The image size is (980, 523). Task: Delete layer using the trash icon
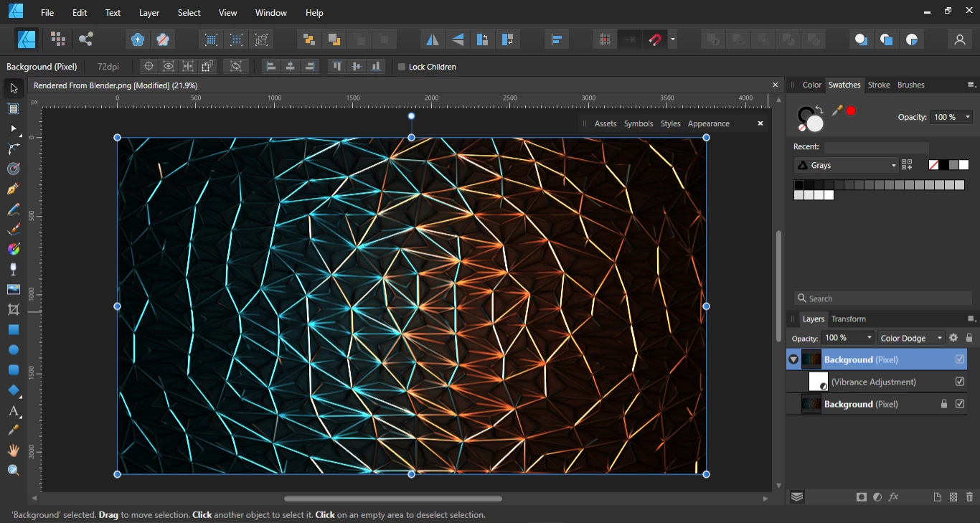tap(970, 497)
